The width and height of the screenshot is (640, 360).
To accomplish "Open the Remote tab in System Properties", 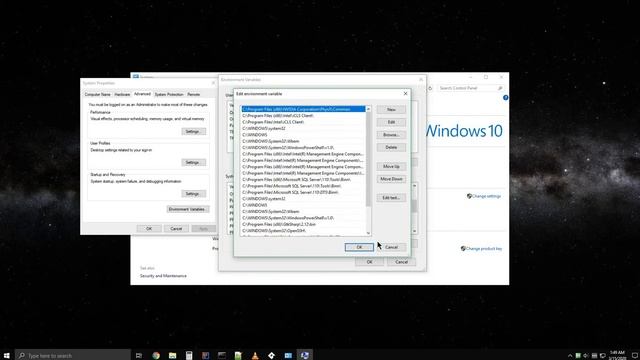I will click(193, 94).
